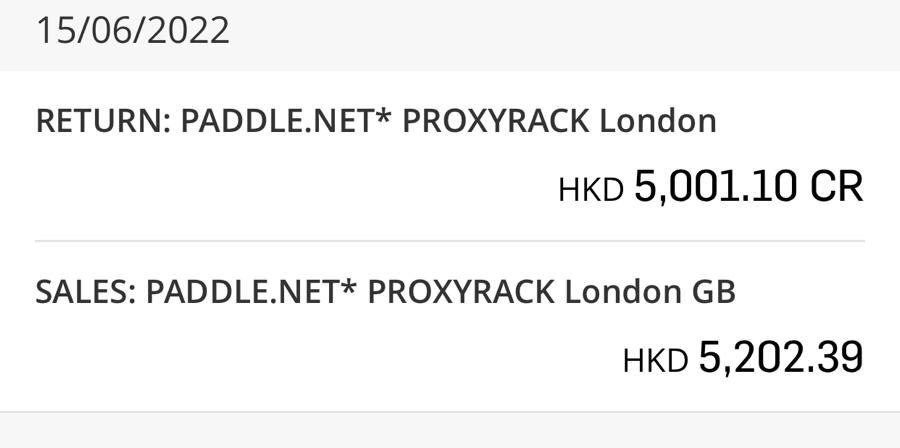Image resolution: width=900 pixels, height=448 pixels.
Task: Click PROXYRACK in the SALES transaction row
Action: click(x=461, y=293)
